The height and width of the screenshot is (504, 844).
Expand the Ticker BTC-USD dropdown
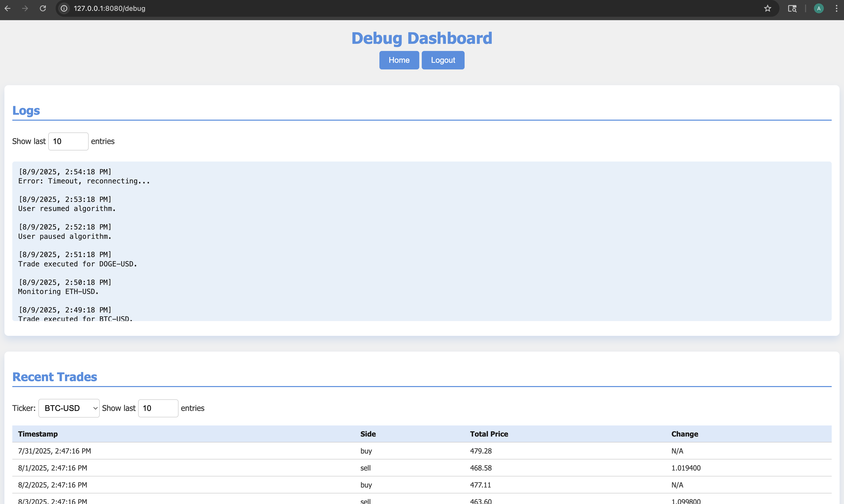pos(69,408)
